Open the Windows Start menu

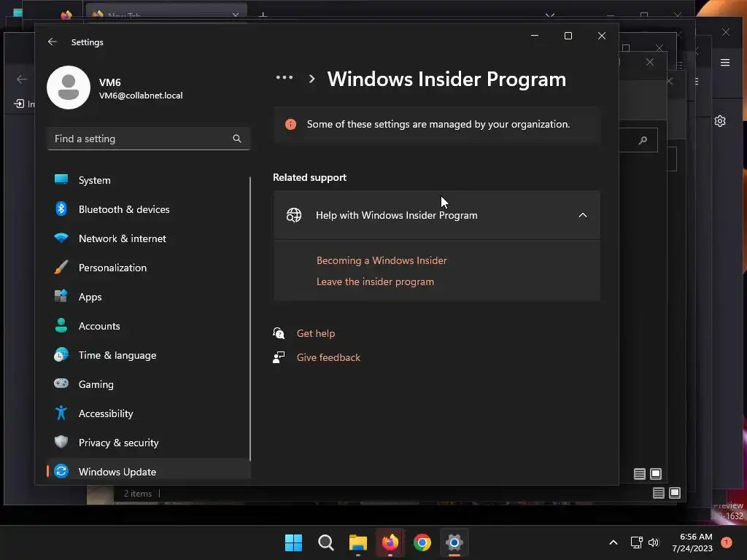click(x=293, y=542)
